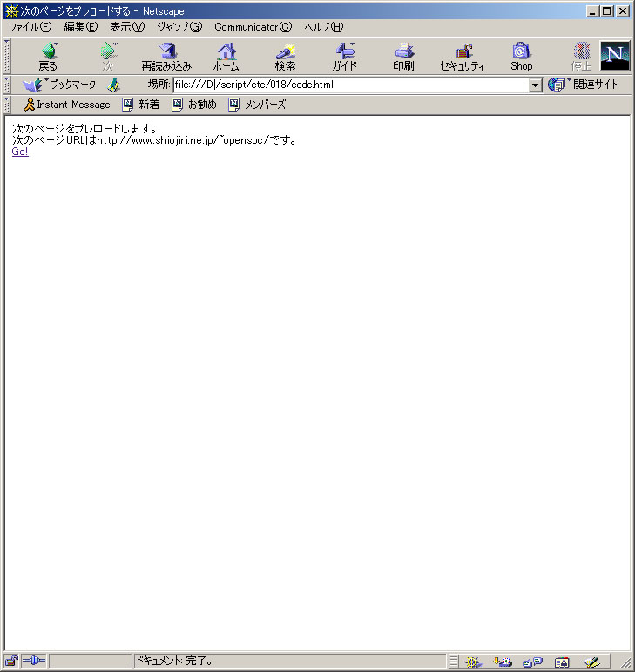Click the component bar grip handle
Screen dimensions: 635x672
coord(454,662)
